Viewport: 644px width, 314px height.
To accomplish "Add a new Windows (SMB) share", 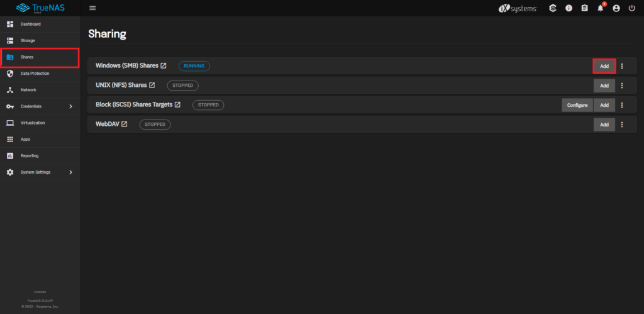I will tap(604, 66).
